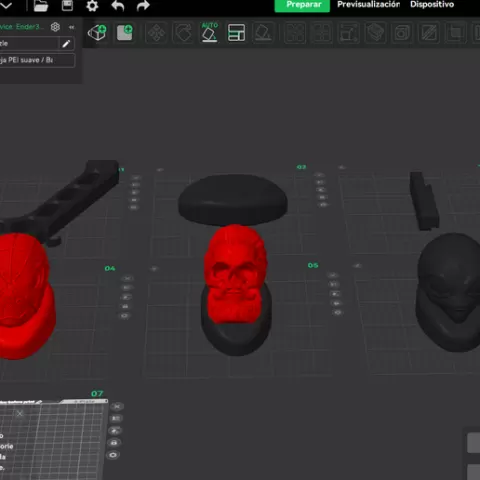Select the dimmed stacked-layers tool icon
The height and width of the screenshot is (480, 480).
376,33
